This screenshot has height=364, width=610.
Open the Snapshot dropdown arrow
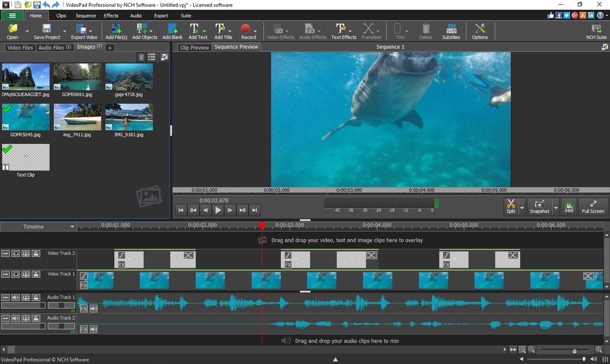[x=555, y=207]
